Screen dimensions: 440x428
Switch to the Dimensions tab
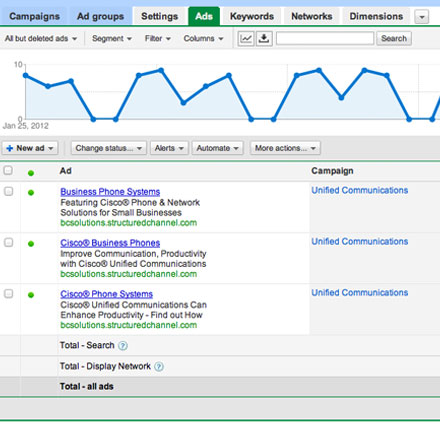click(376, 16)
